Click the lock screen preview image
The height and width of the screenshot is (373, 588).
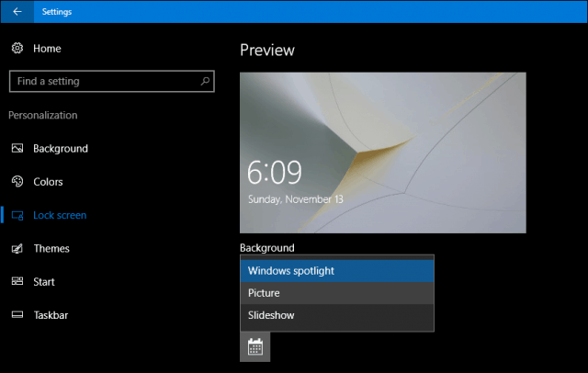coord(383,153)
